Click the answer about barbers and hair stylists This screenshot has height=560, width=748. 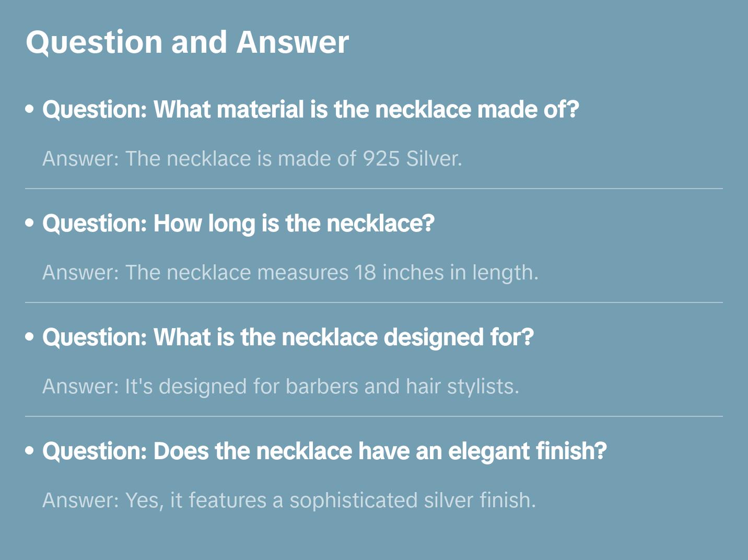[280, 387]
